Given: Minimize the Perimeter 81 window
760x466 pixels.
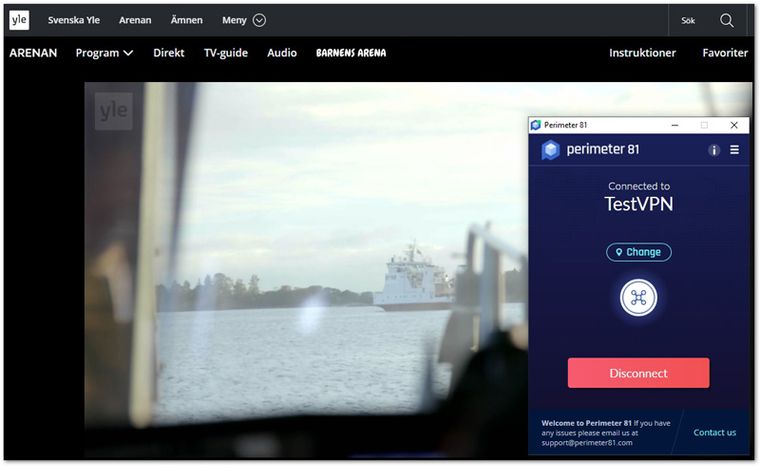Looking at the screenshot, I should [x=674, y=125].
